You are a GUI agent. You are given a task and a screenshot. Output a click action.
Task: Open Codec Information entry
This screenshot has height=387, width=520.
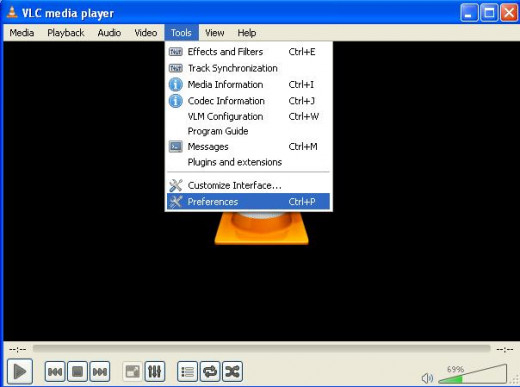point(248,101)
